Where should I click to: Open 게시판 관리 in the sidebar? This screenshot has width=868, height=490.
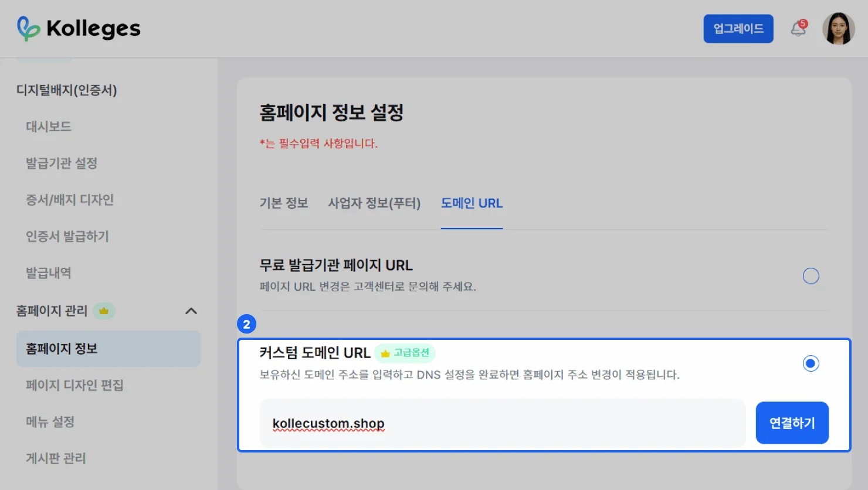point(56,458)
